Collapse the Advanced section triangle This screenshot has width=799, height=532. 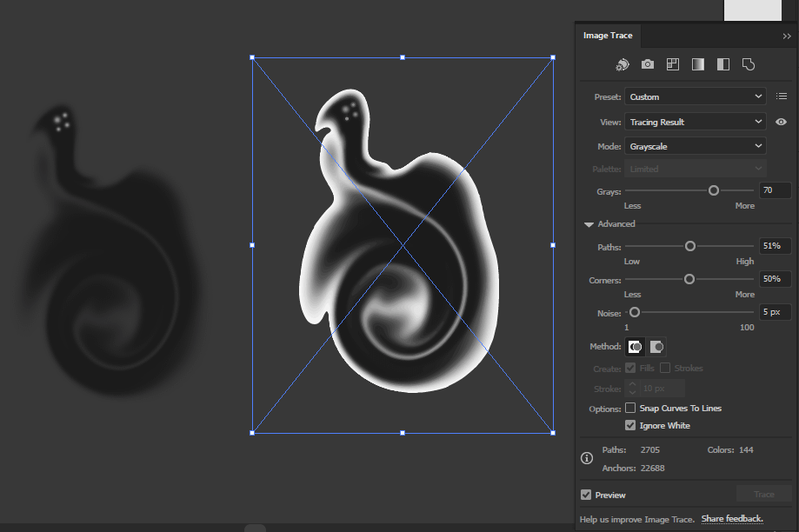click(x=589, y=224)
